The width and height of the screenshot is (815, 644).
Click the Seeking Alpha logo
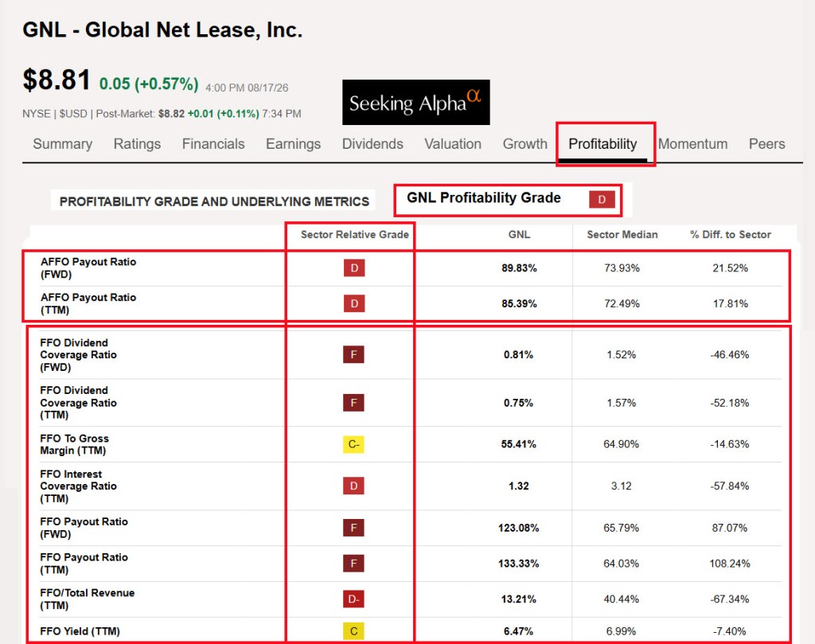[415, 103]
